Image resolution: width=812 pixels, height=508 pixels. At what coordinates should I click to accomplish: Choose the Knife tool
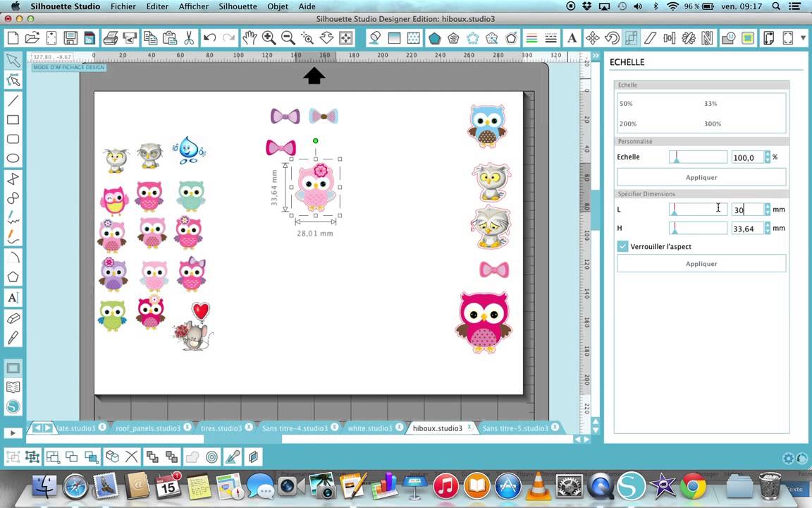pyautogui.click(x=13, y=337)
